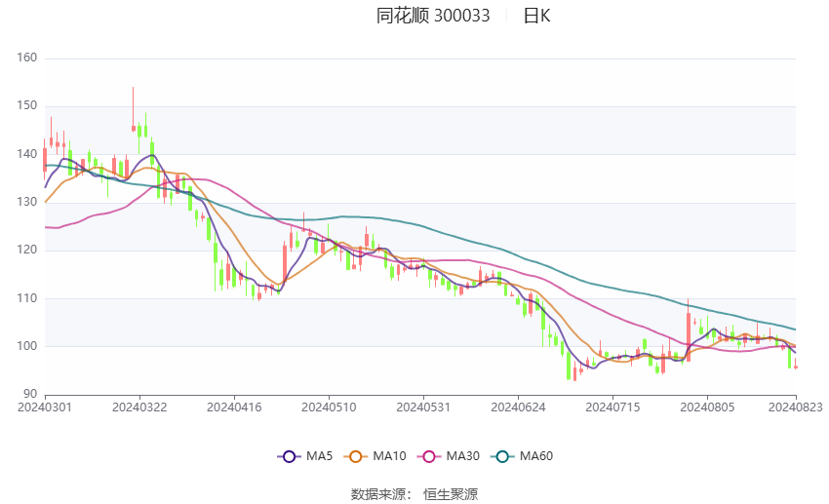Viewport: 829px width, 504px height.
Task: Click the chart title 同花顺 300033
Action: 433,16
